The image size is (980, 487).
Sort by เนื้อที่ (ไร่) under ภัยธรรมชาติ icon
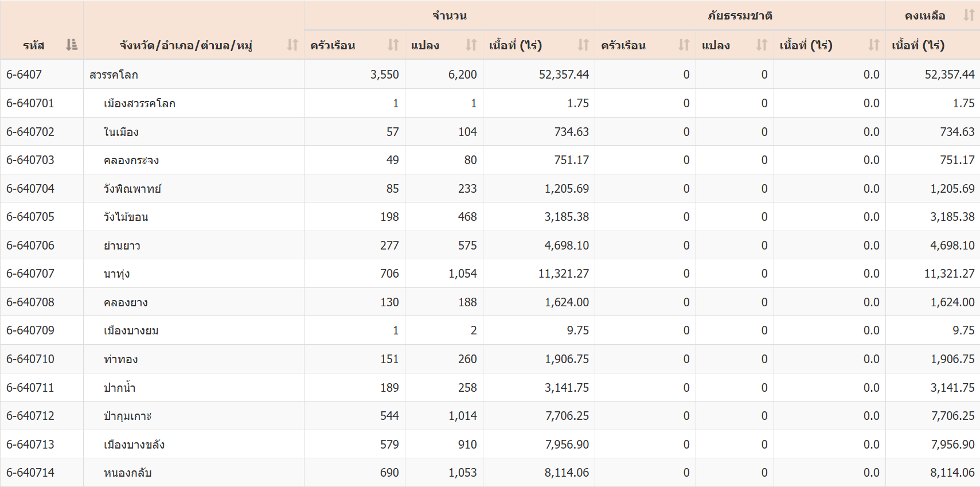873,45
